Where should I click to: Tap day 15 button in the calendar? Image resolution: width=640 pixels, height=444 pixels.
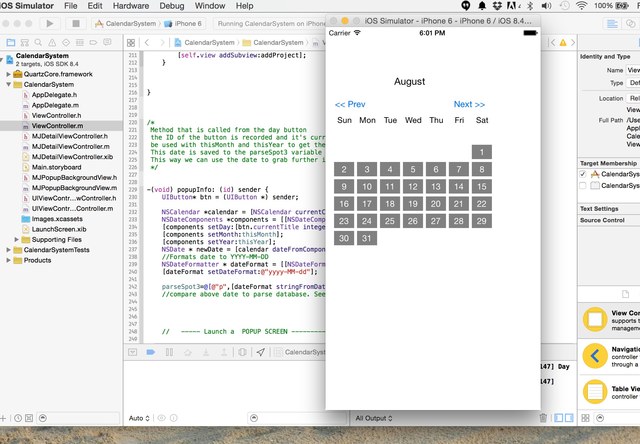tap(482, 186)
